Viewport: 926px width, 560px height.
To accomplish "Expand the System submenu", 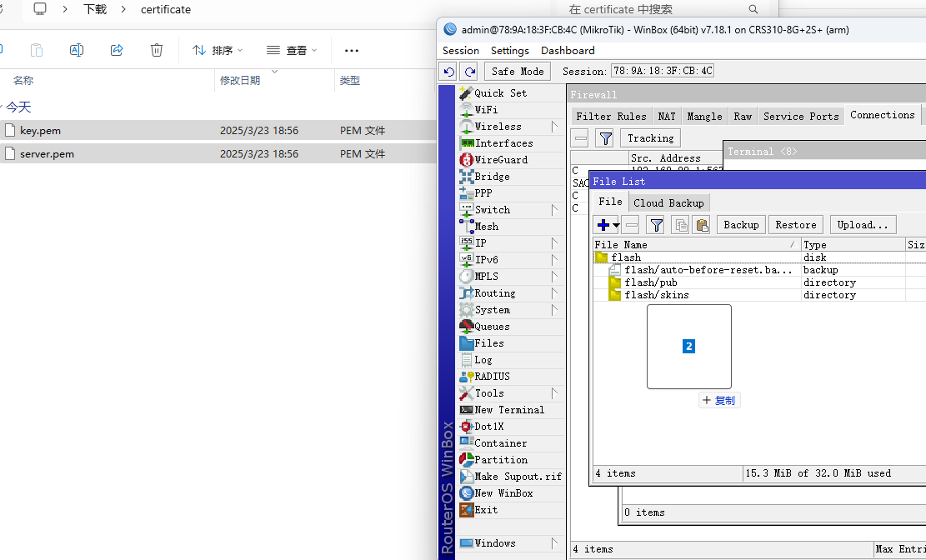I will pyautogui.click(x=554, y=309).
